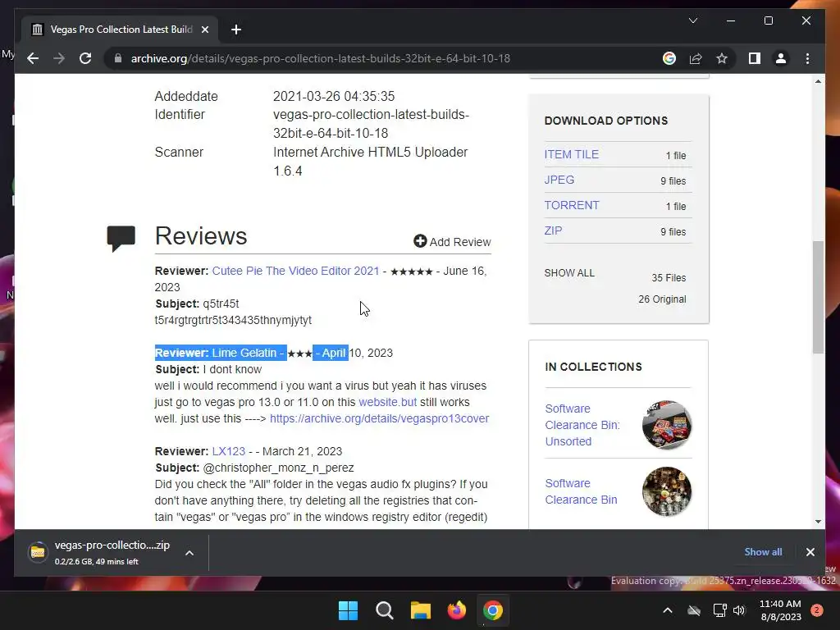Show hidden system tray icons

click(x=668, y=610)
